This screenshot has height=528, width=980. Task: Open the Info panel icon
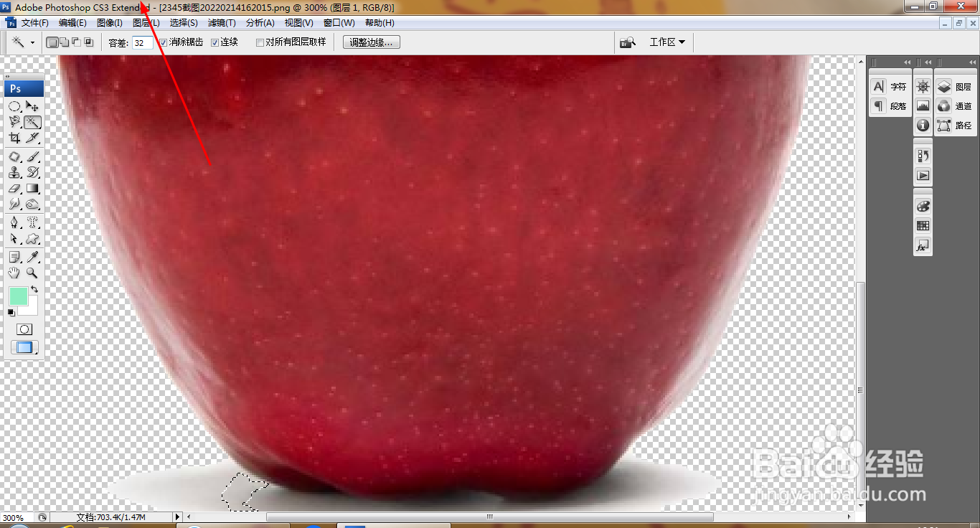point(923,126)
